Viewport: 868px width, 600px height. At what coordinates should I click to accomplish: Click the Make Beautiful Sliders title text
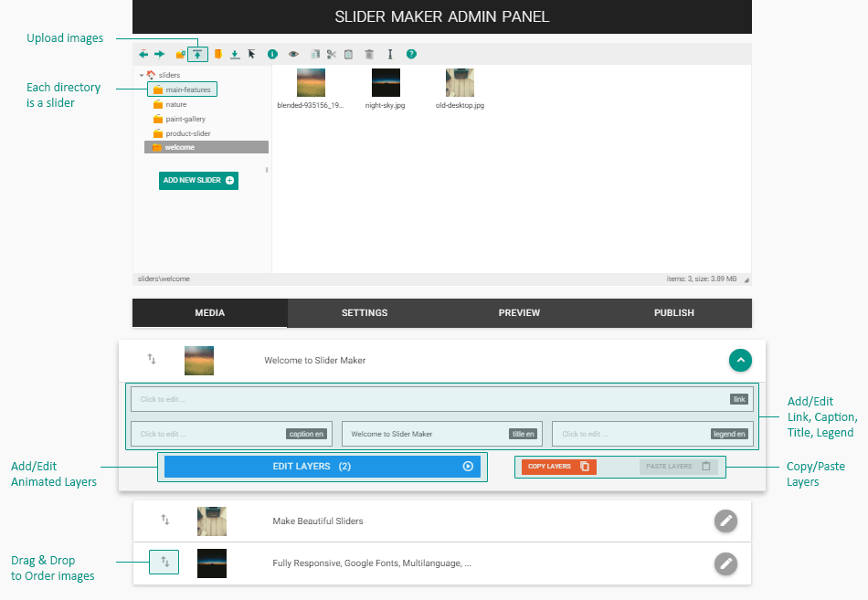318,521
